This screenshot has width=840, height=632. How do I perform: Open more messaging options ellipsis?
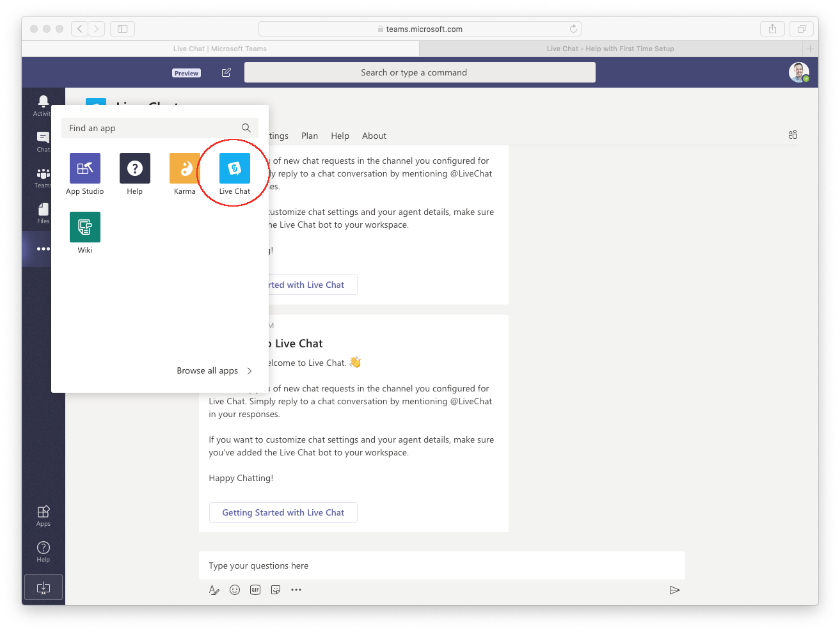(296, 590)
